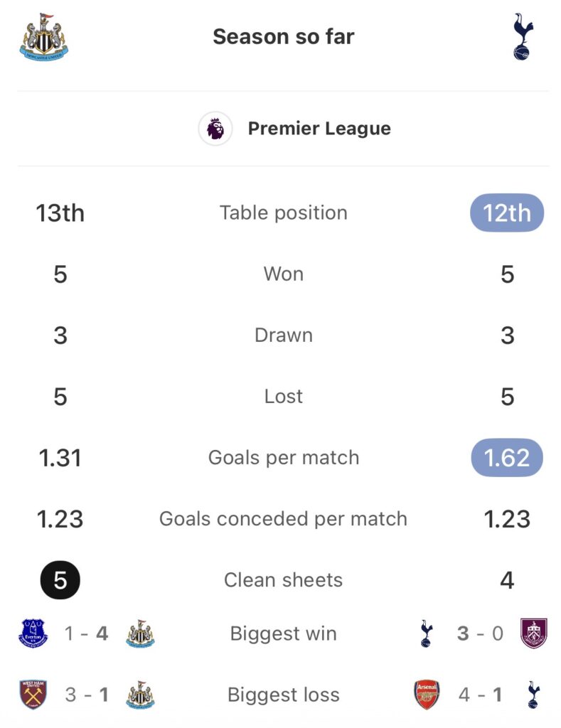Tap Newcastle crest in the Biggest loss row
561x728 pixels.
click(x=140, y=695)
